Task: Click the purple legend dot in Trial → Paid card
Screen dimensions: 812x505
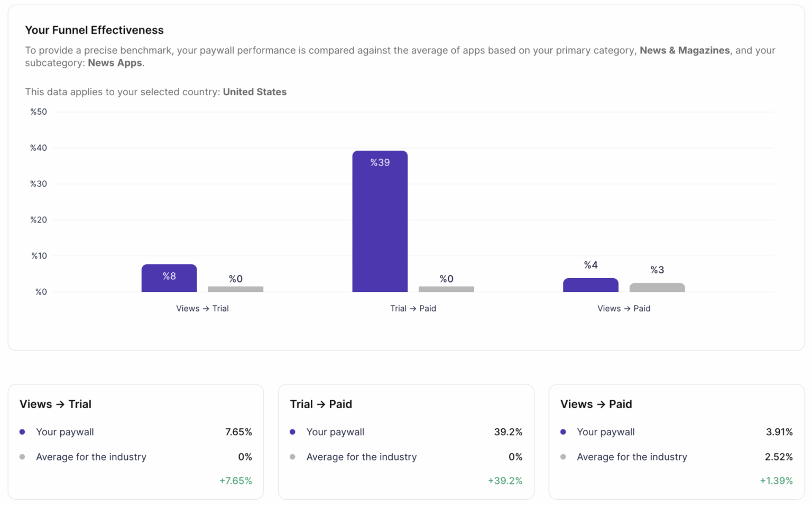Action: [293, 432]
